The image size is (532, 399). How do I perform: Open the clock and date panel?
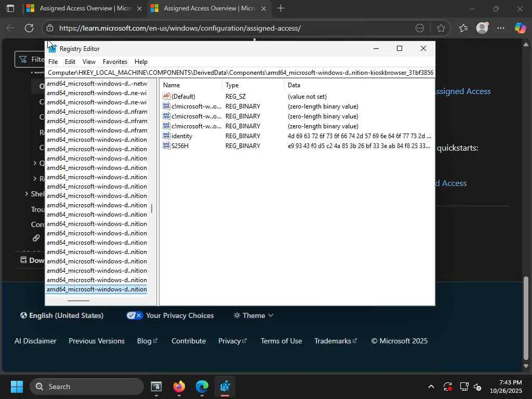(506, 387)
